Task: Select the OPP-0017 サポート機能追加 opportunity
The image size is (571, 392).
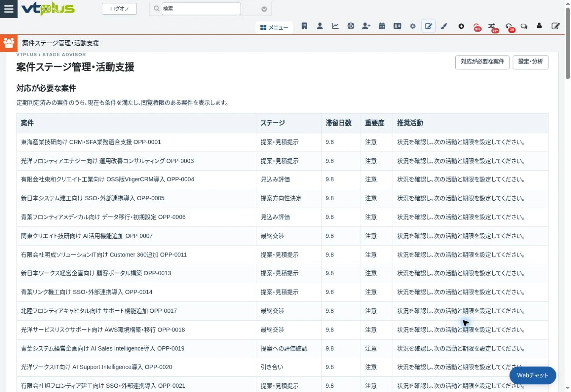Action: (x=282, y=311)
